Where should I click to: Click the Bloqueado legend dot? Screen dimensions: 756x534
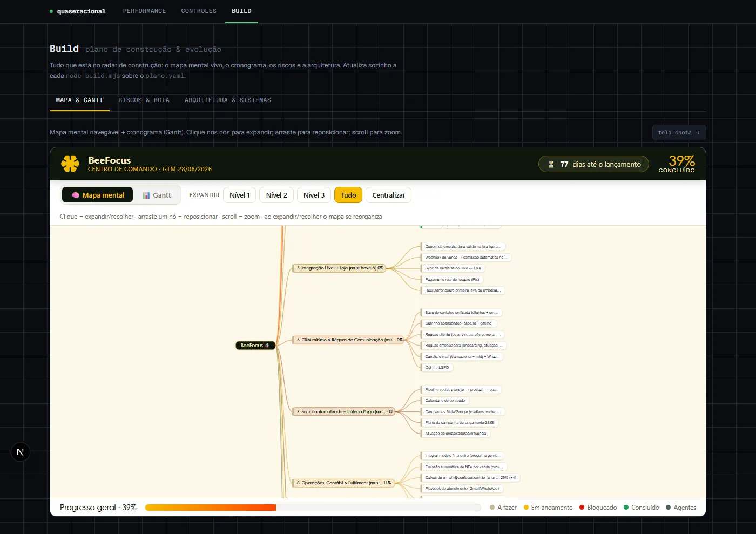[x=582, y=508]
